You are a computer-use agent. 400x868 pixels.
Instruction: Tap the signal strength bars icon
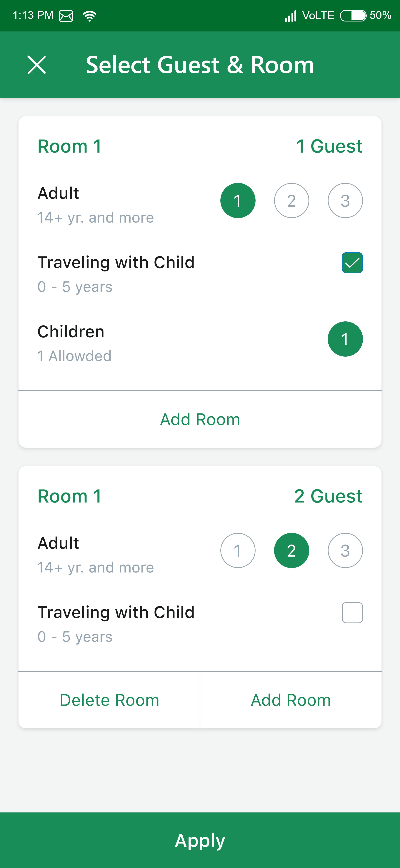pyautogui.click(x=291, y=16)
